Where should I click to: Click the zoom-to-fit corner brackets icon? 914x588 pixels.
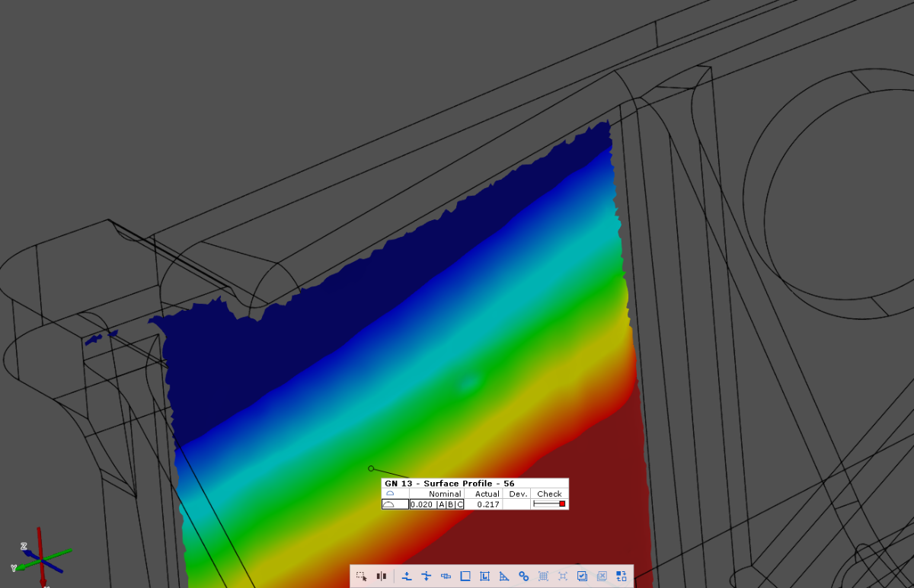click(x=563, y=577)
